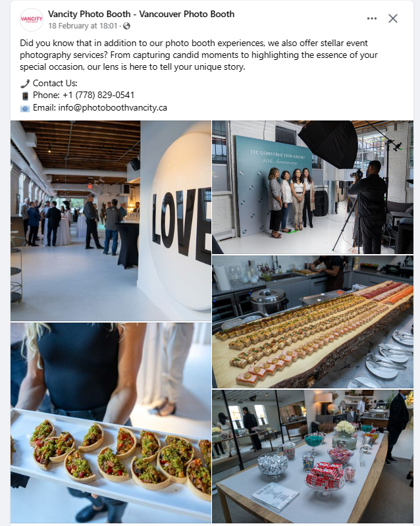Open the tray of tart appetizers photo
The height and width of the screenshot is (526, 420).
tap(111, 423)
